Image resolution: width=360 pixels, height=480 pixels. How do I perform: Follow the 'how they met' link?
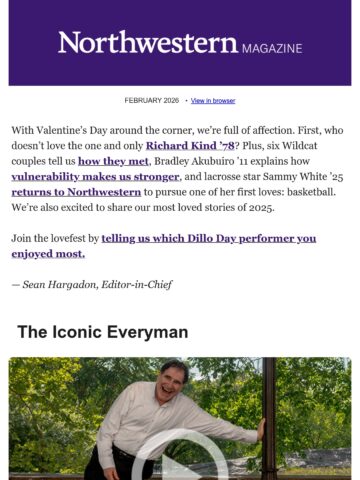[113, 161]
